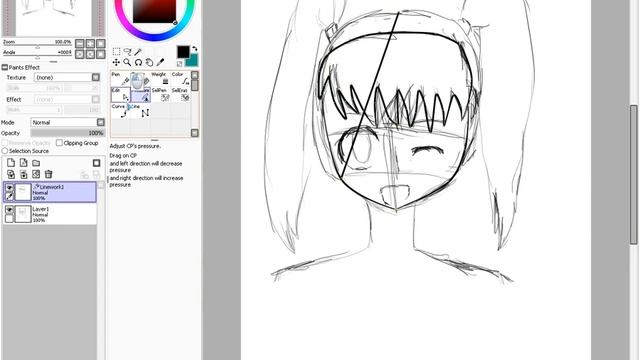Select the Magic Wand tool
The width and height of the screenshot is (640, 360).
click(x=138, y=51)
